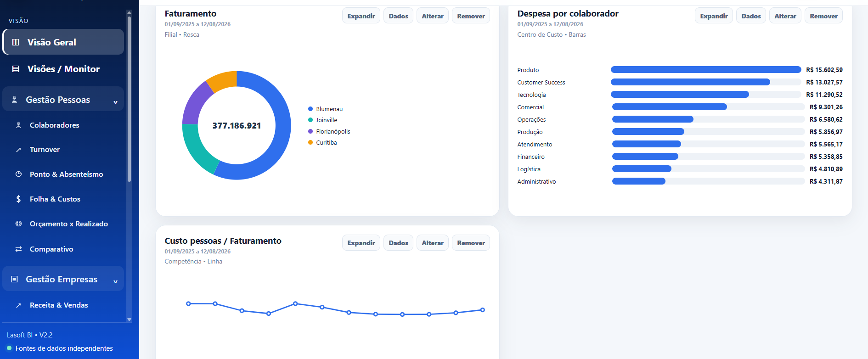Click the Customer Success expense bar
Screen dimensions: 868x359
(x=690, y=82)
